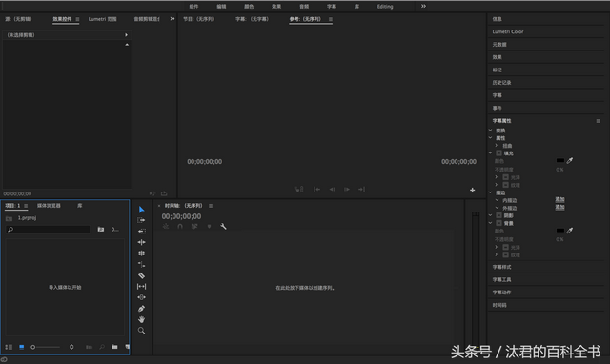The height and width of the screenshot is (364, 610).
Task: Switch to the Editing workspace
Action: 385,7
